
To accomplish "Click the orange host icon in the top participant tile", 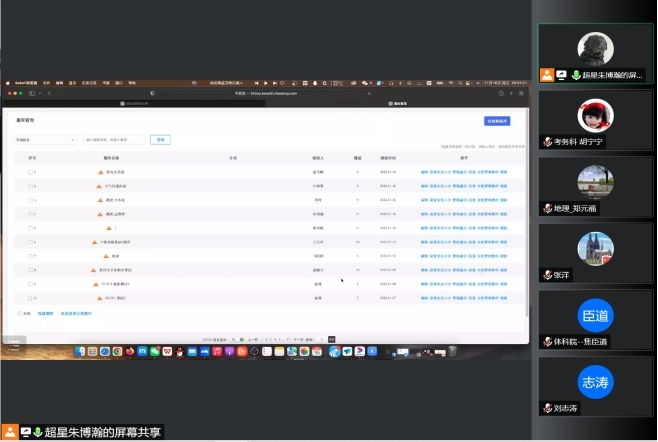I will point(547,75).
